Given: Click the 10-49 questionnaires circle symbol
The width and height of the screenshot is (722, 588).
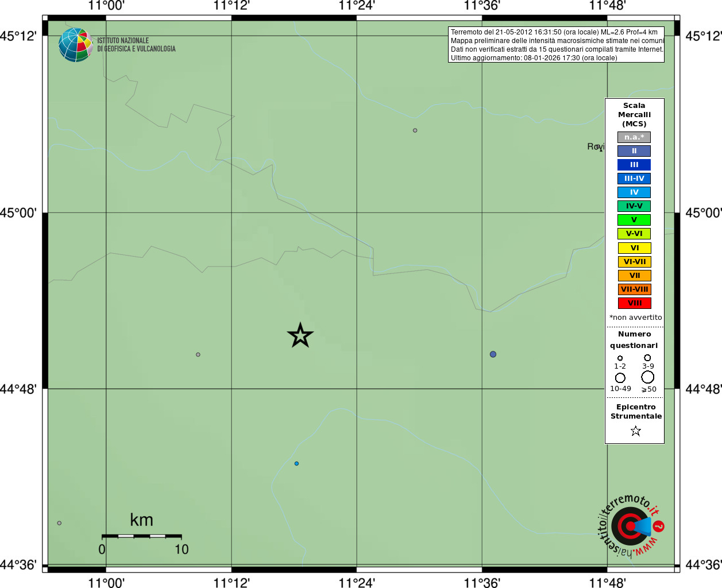Looking at the screenshot, I should [x=620, y=378].
